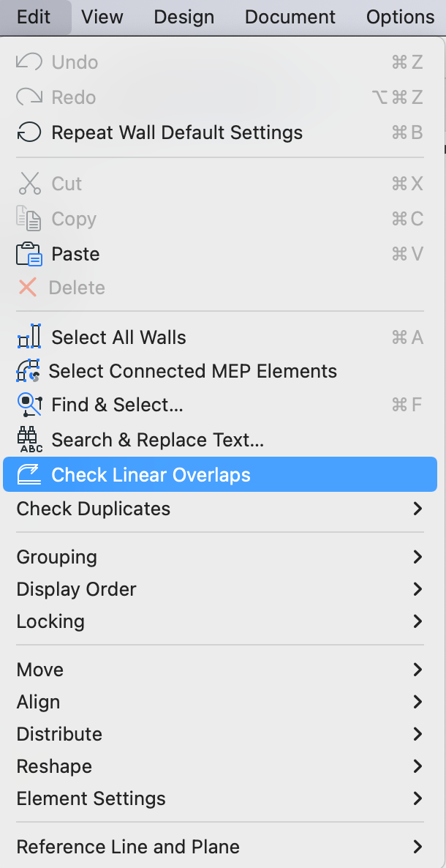Choose Align from the Edit menu

219,702
